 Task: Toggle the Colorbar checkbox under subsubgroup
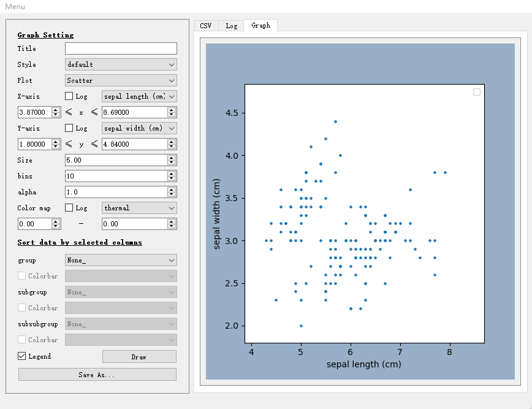coord(21,340)
